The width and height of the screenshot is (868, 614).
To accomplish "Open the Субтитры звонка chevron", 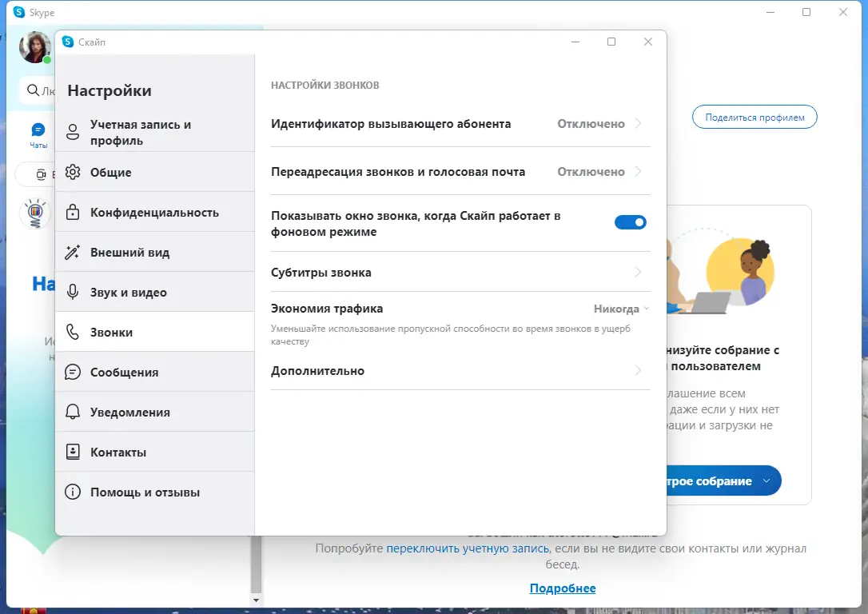I will click(639, 272).
